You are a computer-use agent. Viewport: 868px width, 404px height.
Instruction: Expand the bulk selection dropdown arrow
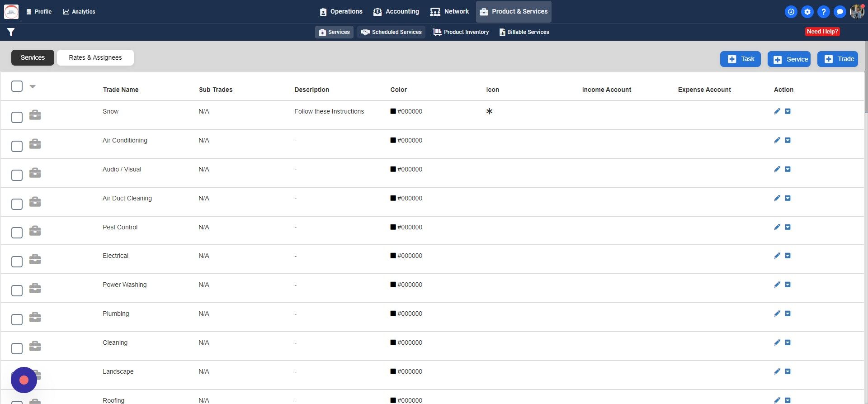pyautogui.click(x=33, y=86)
